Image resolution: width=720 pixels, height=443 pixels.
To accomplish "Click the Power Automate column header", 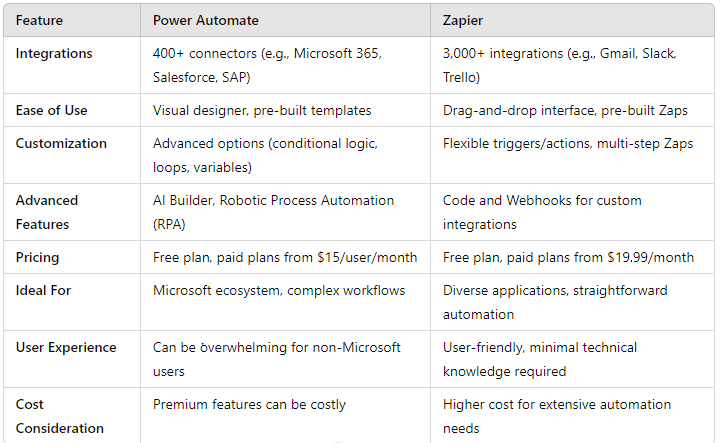I will tap(204, 19).
